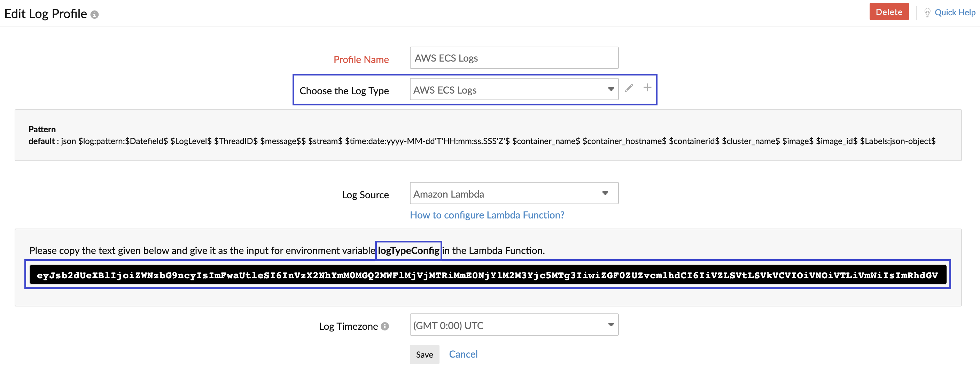Click the info icon beside Edit Log Profile
The height and width of the screenshot is (375, 980).
pos(95,15)
